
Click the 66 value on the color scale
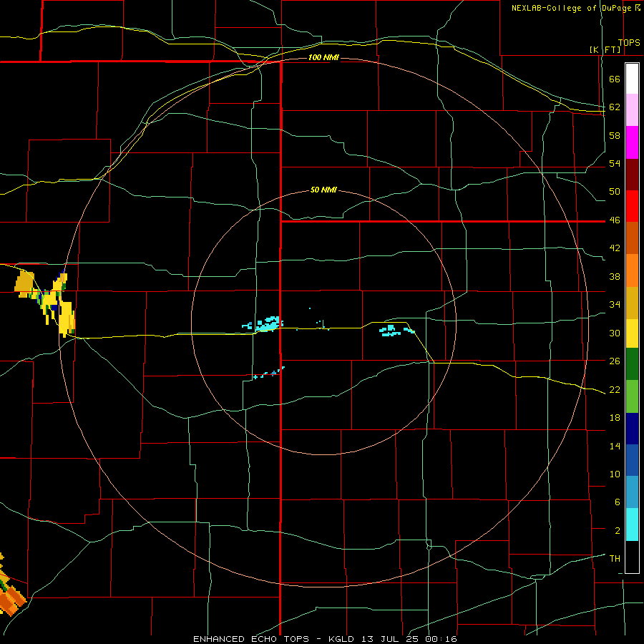pyautogui.click(x=615, y=79)
